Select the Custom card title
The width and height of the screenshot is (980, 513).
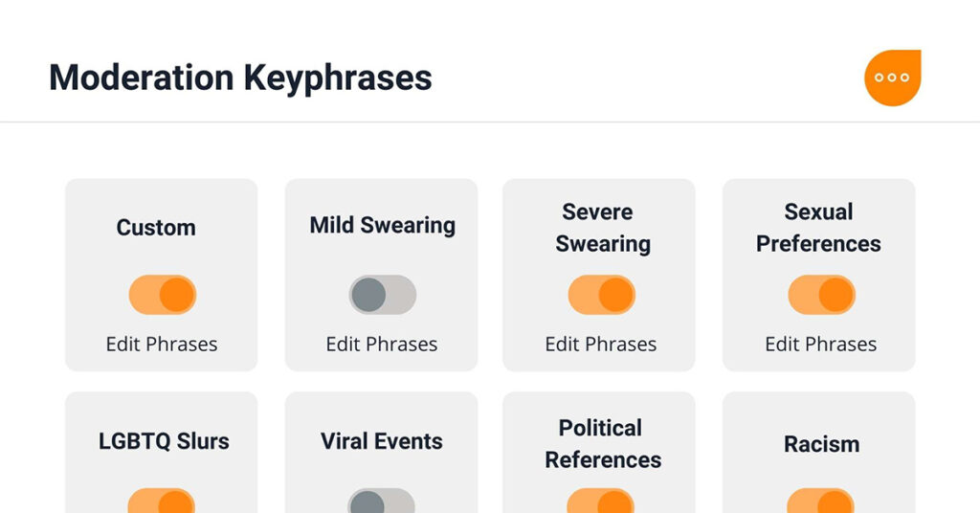coord(156,228)
